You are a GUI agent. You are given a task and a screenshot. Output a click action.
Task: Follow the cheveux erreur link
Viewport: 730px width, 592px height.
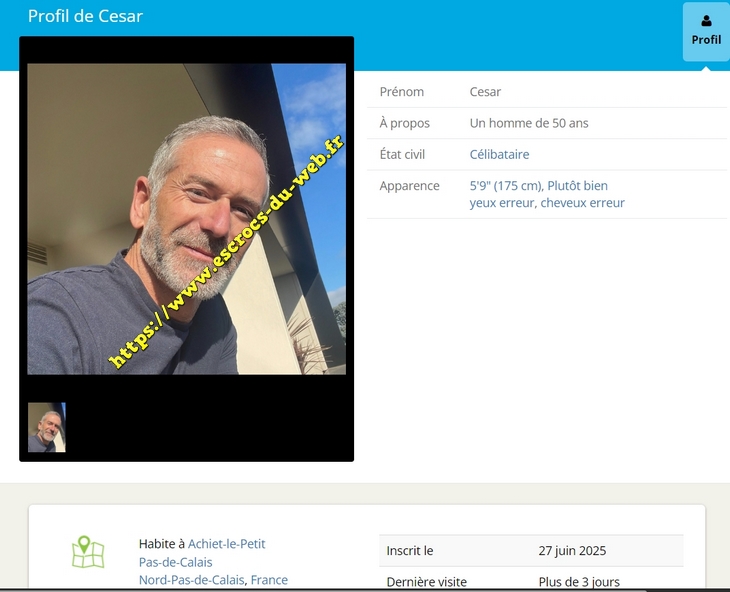582,202
